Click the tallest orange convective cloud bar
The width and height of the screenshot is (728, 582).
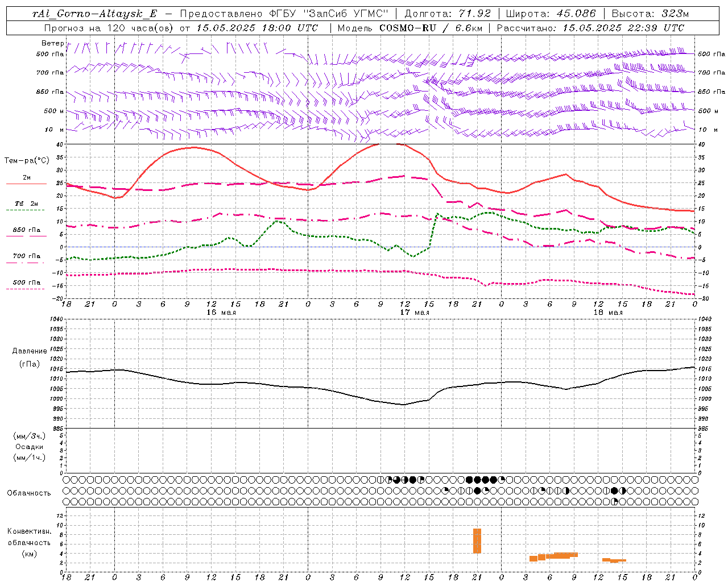477,541
